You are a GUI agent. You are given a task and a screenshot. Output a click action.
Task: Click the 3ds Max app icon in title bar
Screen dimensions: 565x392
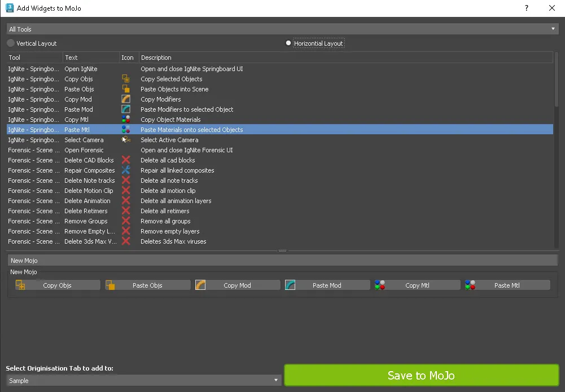(10, 8)
